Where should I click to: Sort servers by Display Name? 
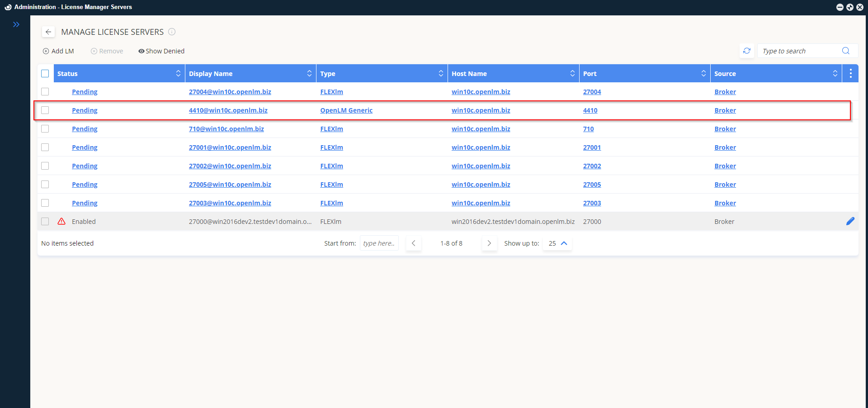tap(309, 73)
